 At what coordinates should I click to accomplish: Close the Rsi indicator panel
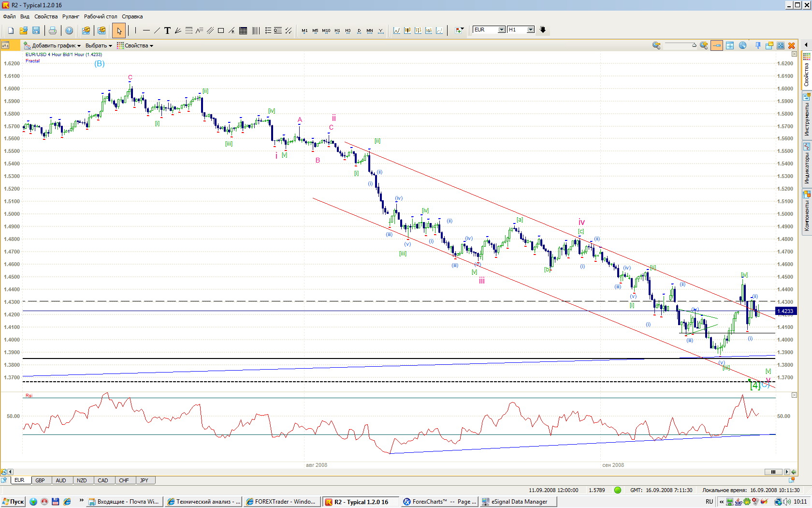click(x=794, y=395)
